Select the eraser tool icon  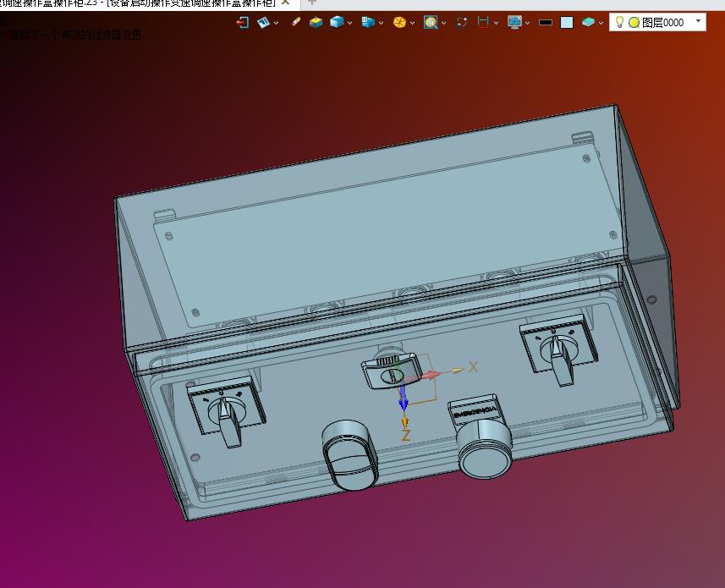pyautogui.click(x=296, y=22)
